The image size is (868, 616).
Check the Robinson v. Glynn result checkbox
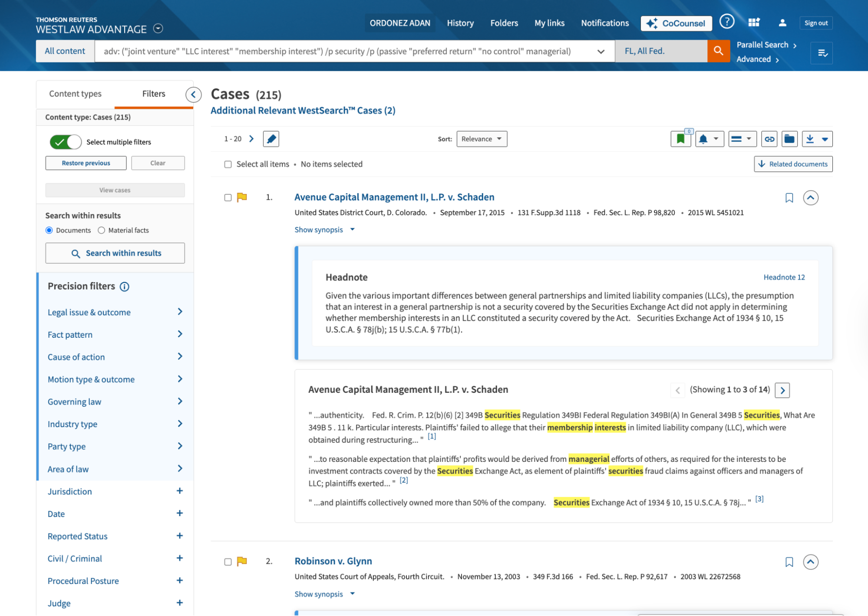(228, 562)
